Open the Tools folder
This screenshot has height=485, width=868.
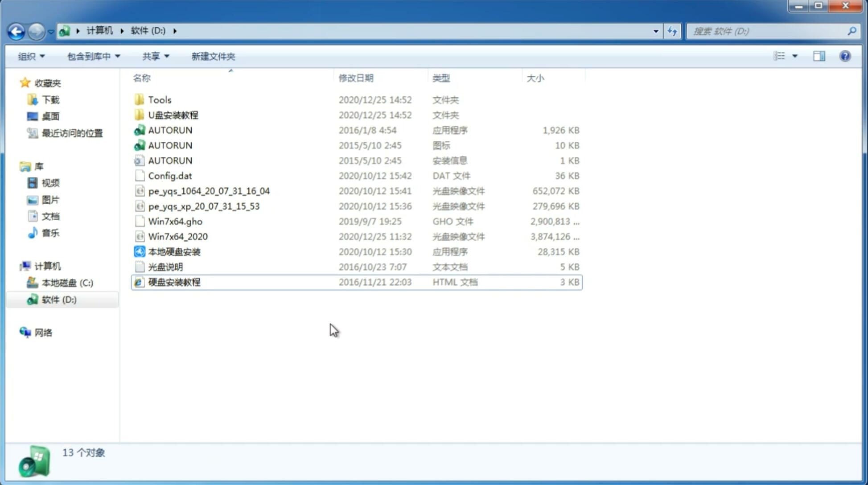[x=159, y=99]
